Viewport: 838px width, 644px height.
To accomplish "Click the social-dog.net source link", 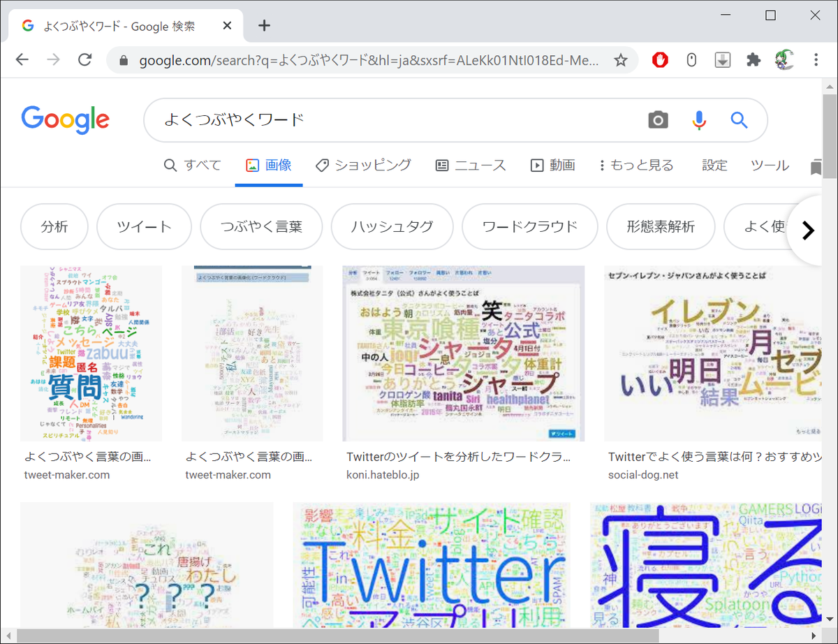I will pos(643,475).
